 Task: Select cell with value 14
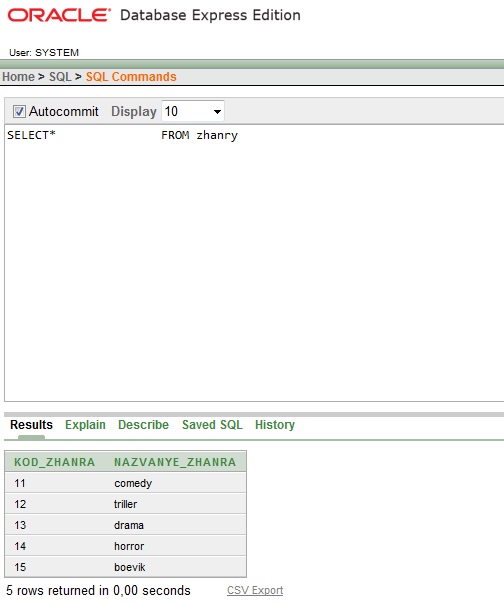coord(20,546)
